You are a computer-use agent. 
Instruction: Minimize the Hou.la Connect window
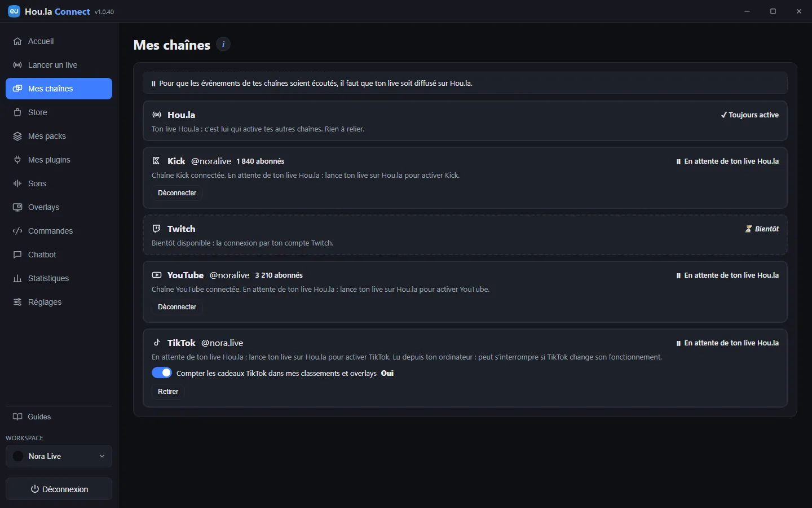coord(747,11)
